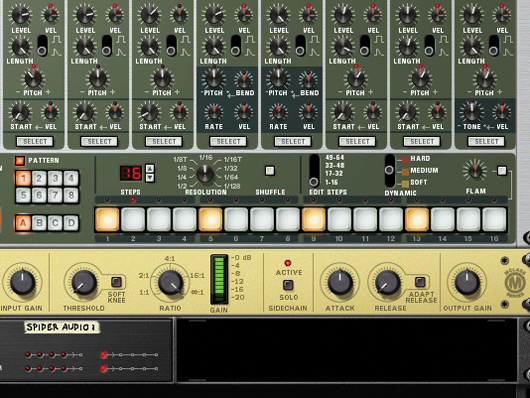Toggle step 5 in the sequencer
530x398 pixels.
[x=211, y=219]
